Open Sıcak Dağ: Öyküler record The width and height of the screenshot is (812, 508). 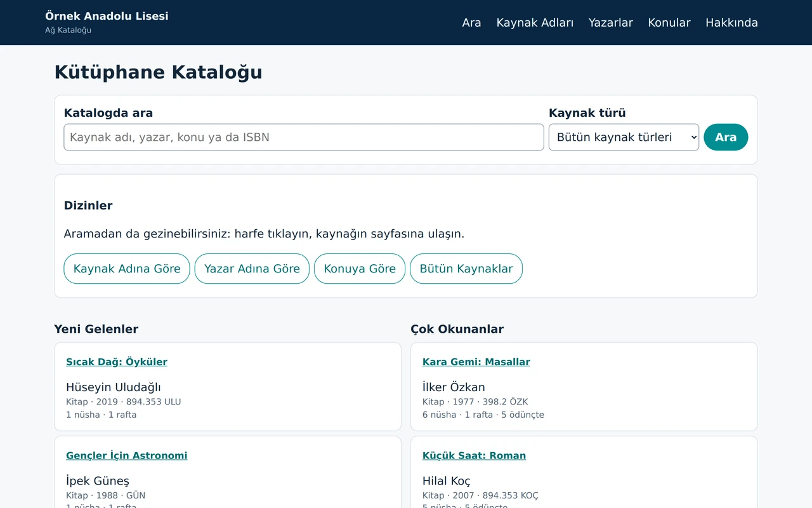(117, 362)
